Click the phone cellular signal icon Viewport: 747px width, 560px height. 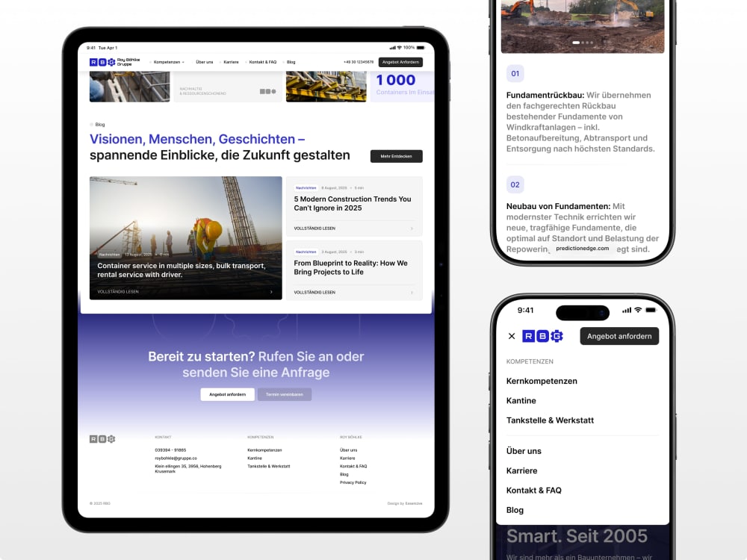627,310
